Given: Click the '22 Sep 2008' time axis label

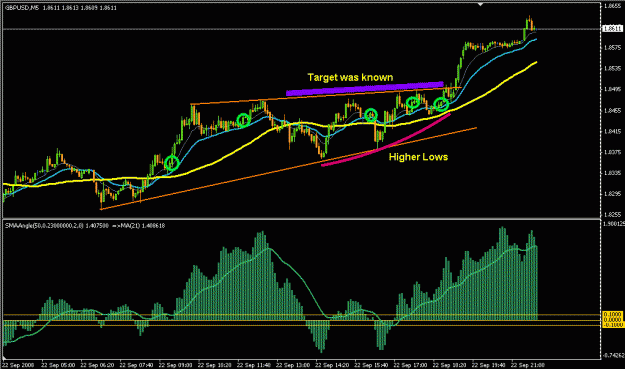Looking at the screenshot, I should coord(18,365).
